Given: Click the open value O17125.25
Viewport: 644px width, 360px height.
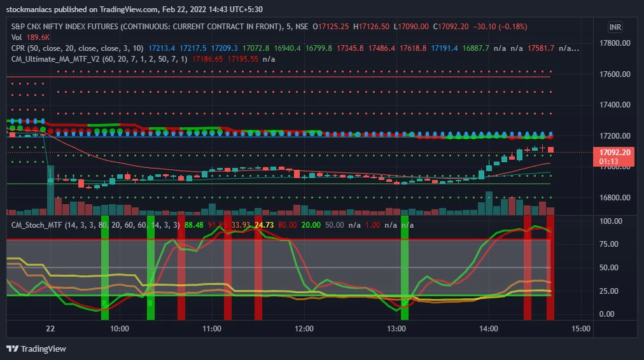Looking at the screenshot, I should point(331,27).
